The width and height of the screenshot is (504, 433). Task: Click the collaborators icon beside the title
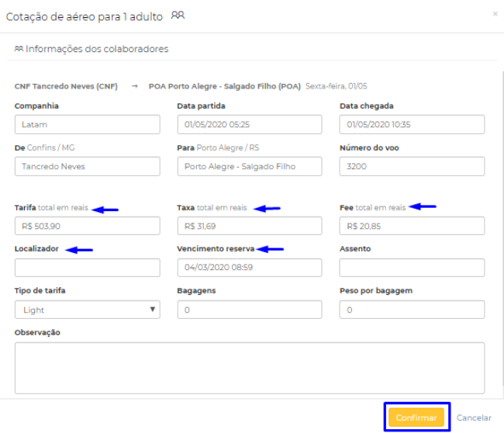[178, 15]
